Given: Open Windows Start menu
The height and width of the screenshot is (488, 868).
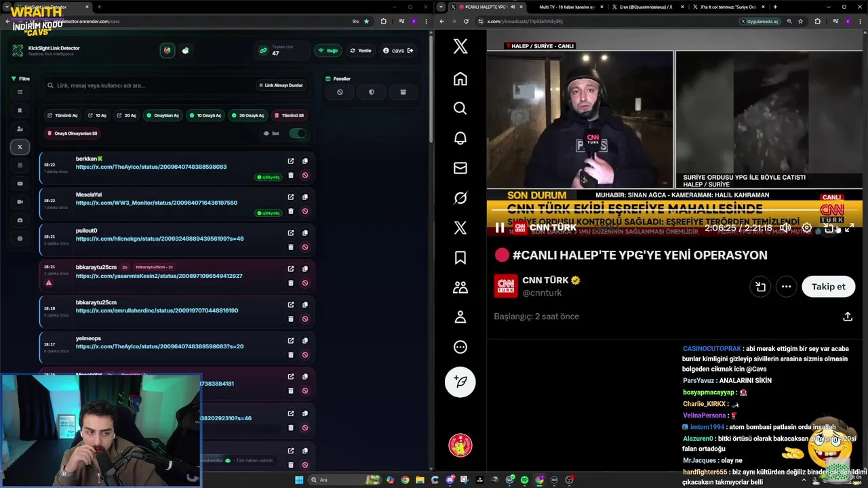Looking at the screenshot, I should tap(299, 480).
